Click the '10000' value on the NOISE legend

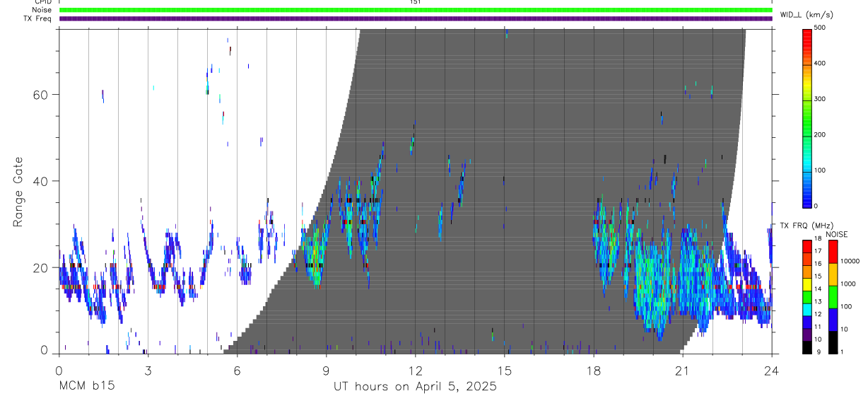[x=850, y=262]
